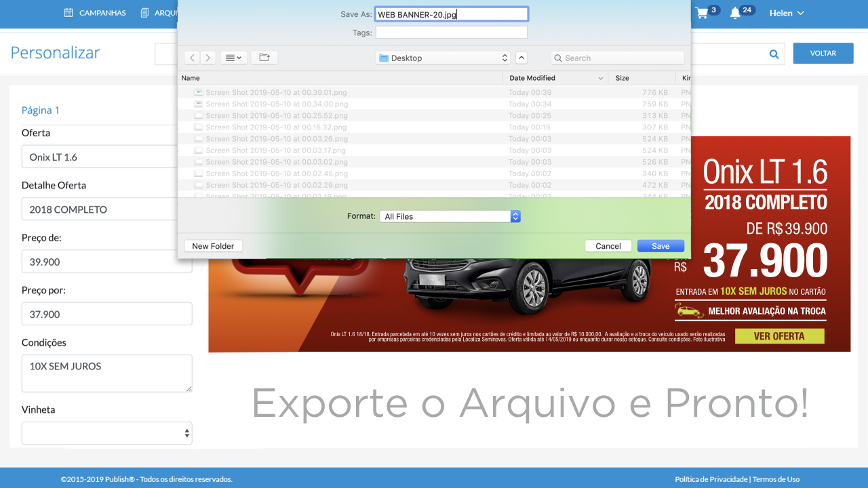868x488 pixels.
Task: Select Screen Shot at 00.03.02.png file
Action: coord(434,161)
